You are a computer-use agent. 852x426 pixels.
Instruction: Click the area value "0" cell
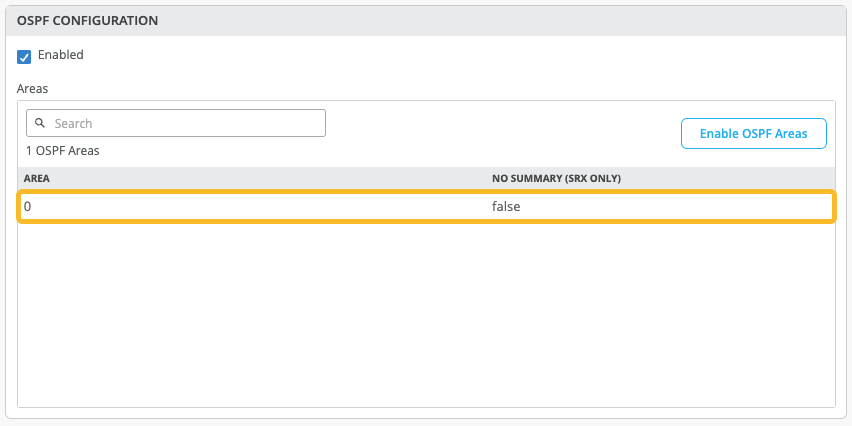coord(28,207)
